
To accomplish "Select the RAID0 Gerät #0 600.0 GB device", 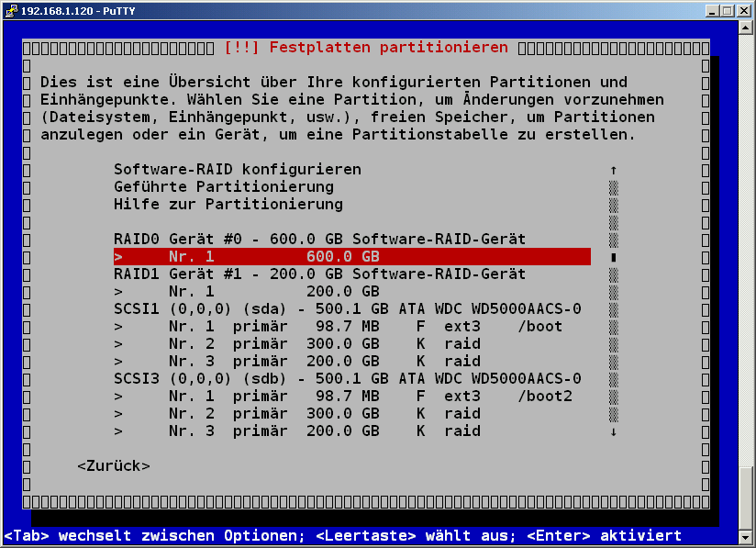I will click(319, 240).
